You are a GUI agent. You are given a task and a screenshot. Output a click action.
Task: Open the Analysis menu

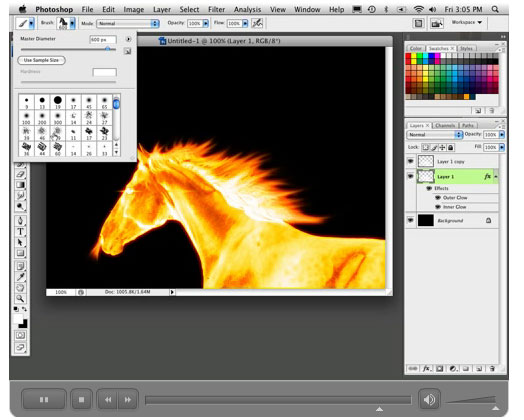click(247, 9)
